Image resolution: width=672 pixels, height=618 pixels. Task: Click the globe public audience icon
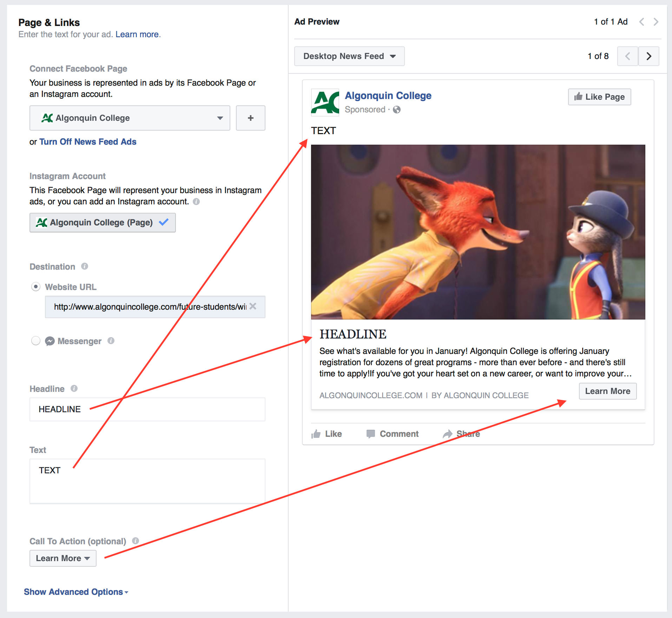tap(397, 110)
